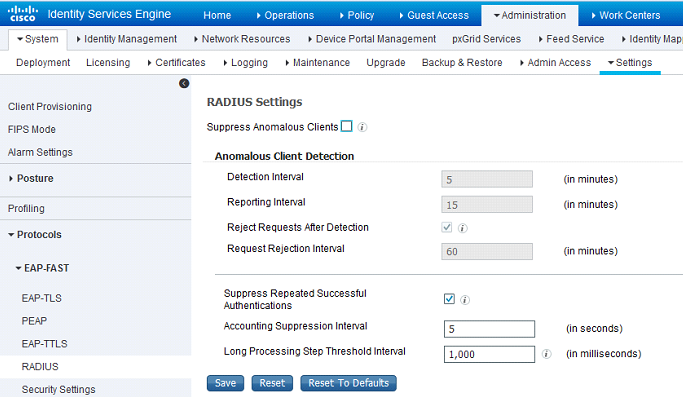
Task: Select PEAP in the protocols tree
Action: point(34,321)
